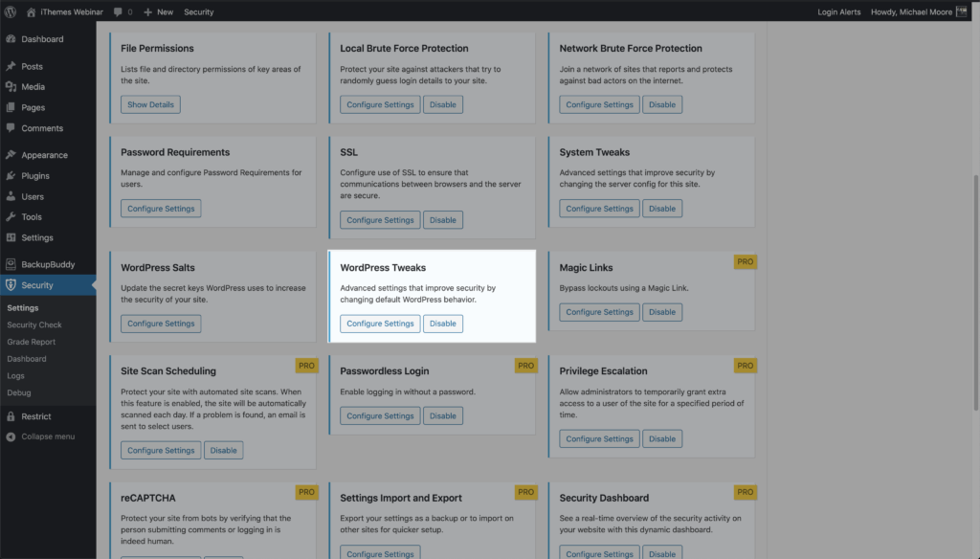This screenshot has width=980, height=559.
Task: Configure Settings for Site Scan Scheduling
Action: point(161,450)
